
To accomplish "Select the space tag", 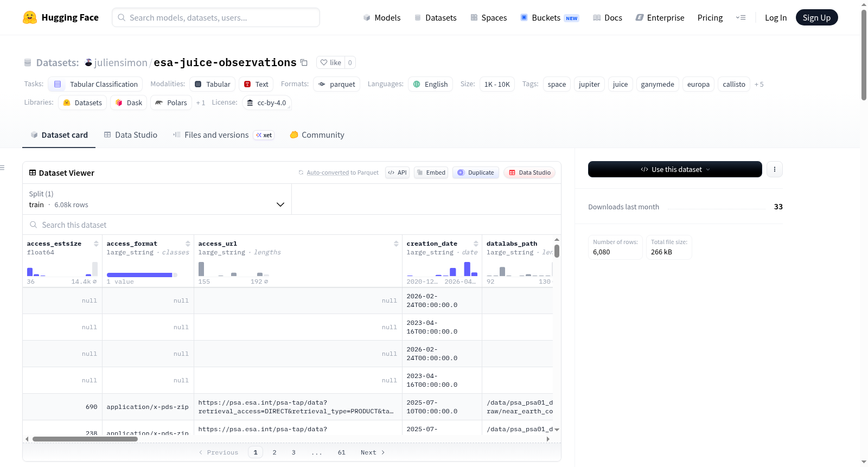I will [x=557, y=84].
